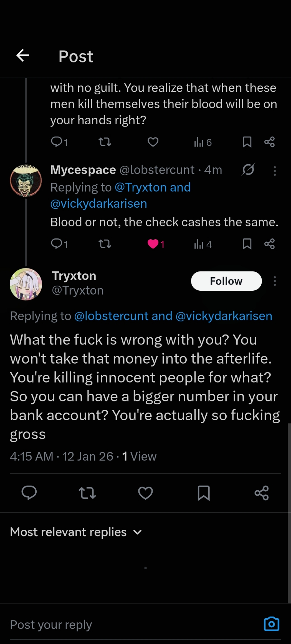
Task: Tap the back arrow beside Post
Action: click(x=23, y=56)
